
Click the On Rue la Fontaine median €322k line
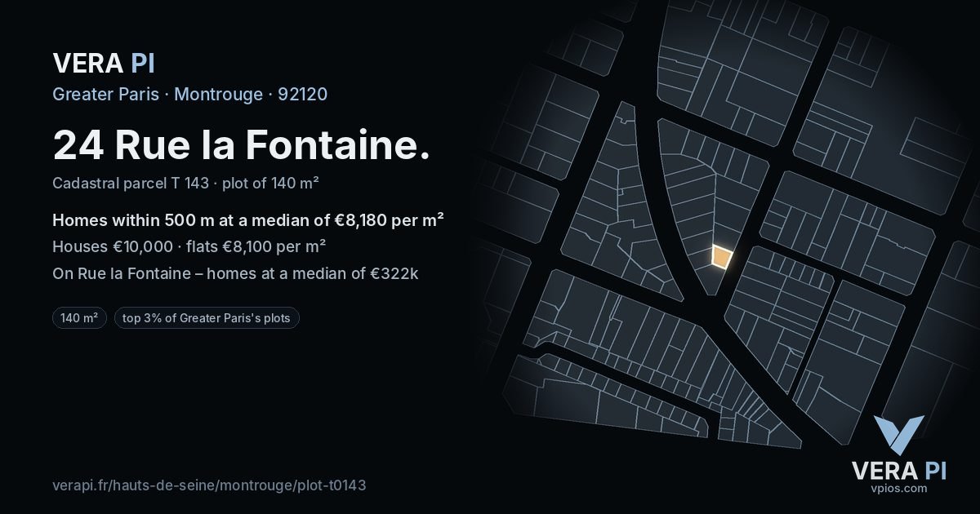tap(235, 273)
